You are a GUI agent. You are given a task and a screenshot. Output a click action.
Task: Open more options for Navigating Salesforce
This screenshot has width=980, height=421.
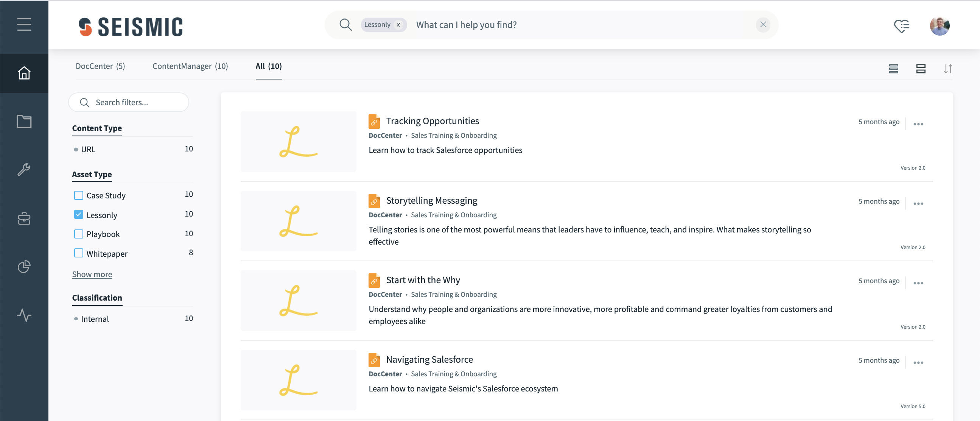click(918, 363)
